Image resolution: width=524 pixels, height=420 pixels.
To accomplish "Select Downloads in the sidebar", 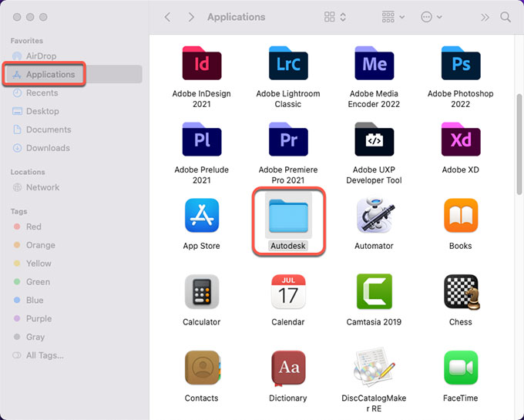I will (48, 148).
